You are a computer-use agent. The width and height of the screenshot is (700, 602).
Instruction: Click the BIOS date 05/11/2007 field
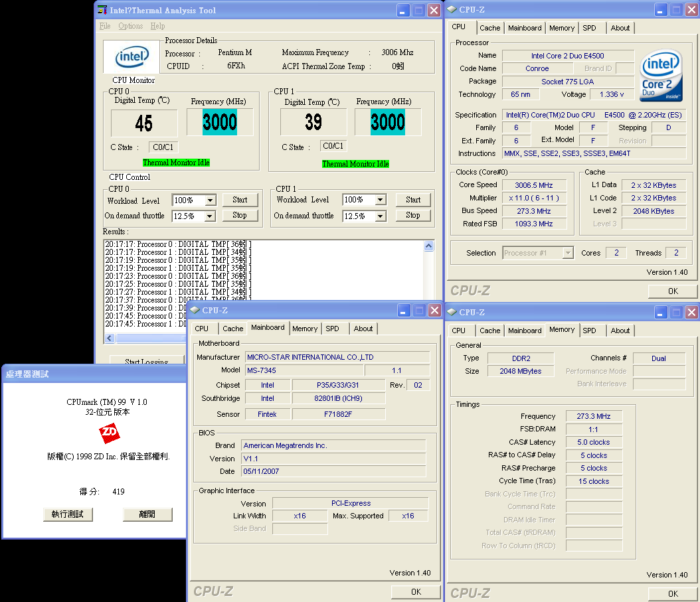tap(333, 471)
